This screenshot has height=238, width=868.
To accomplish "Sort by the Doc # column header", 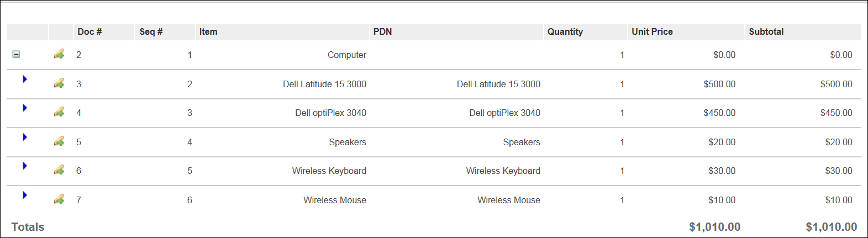I will click(x=90, y=32).
